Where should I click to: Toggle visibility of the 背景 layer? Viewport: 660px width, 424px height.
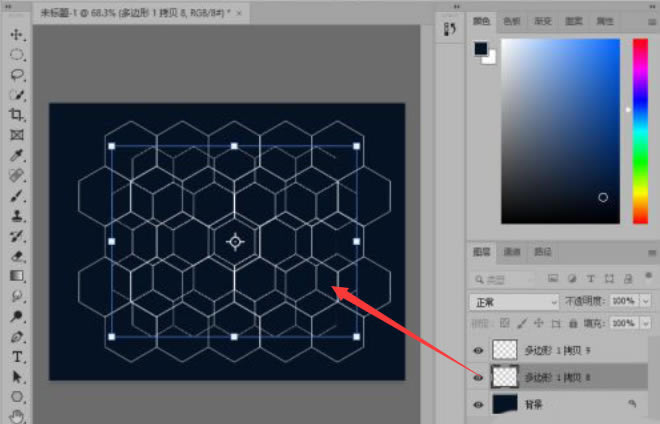478,405
